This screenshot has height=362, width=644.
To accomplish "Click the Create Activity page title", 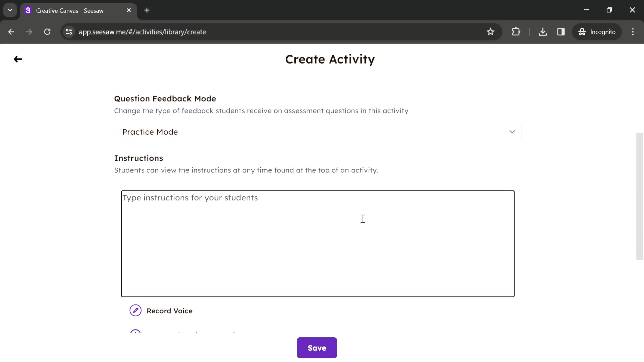I will click(330, 59).
